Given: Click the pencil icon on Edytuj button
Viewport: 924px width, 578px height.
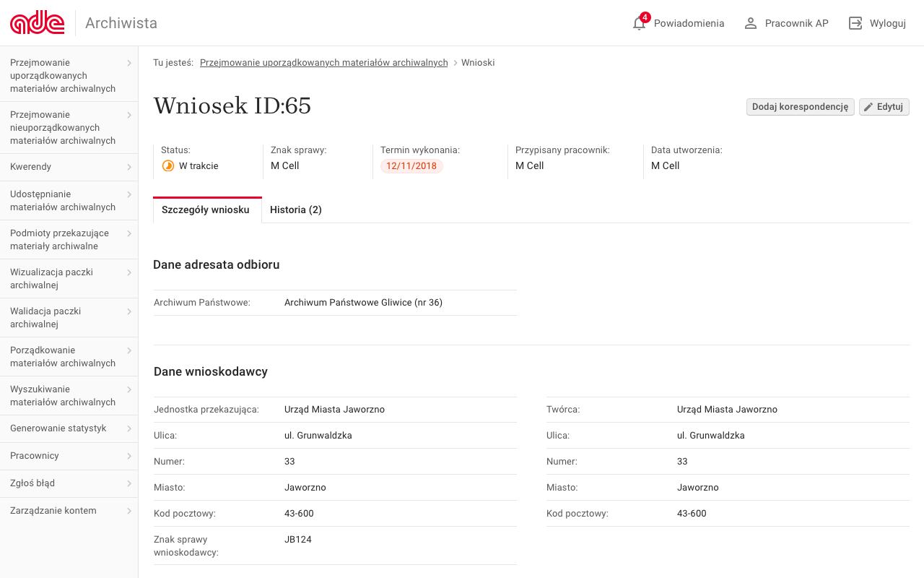Looking at the screenshot, I should [x=868, y=106].
